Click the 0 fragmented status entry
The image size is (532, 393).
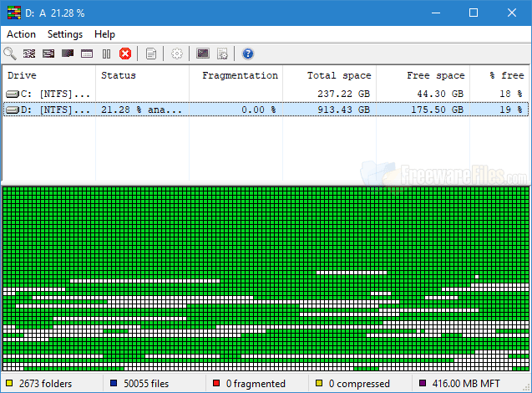256,384
